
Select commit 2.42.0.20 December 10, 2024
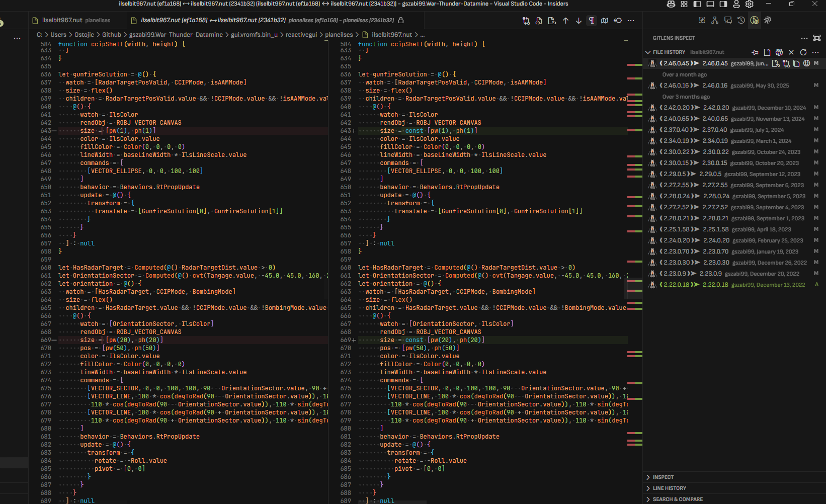coord(734,108)
